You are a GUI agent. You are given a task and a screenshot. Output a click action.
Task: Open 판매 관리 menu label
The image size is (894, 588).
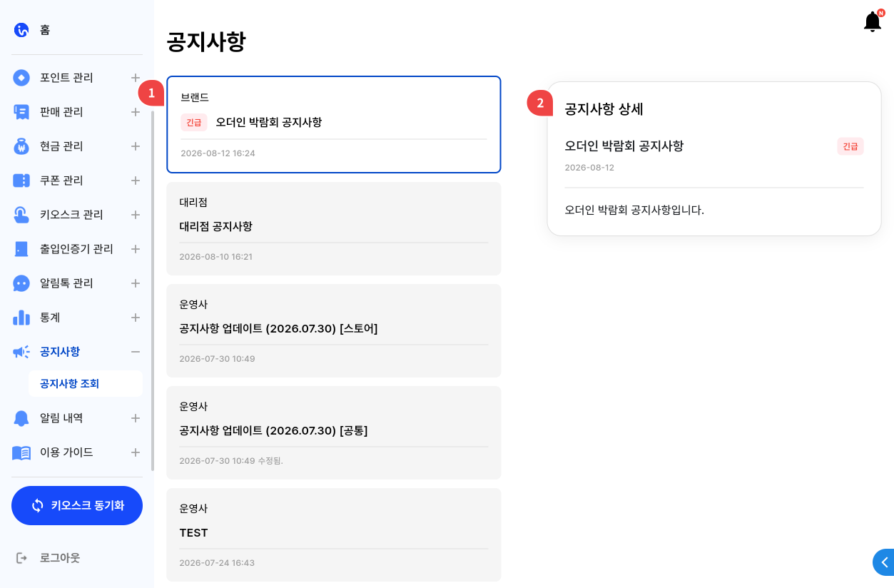point(61,112)
